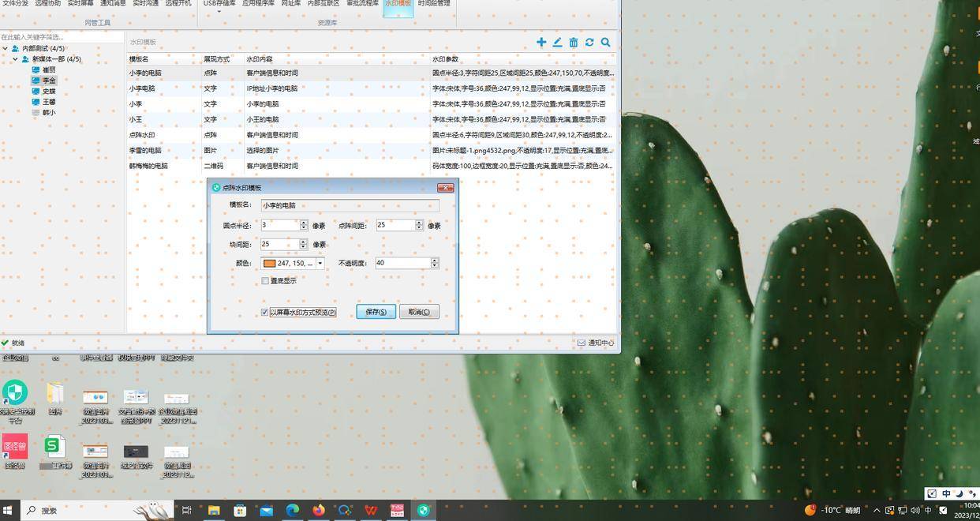Collapse the 内部测试 tree node

click(x=5, y=48)
